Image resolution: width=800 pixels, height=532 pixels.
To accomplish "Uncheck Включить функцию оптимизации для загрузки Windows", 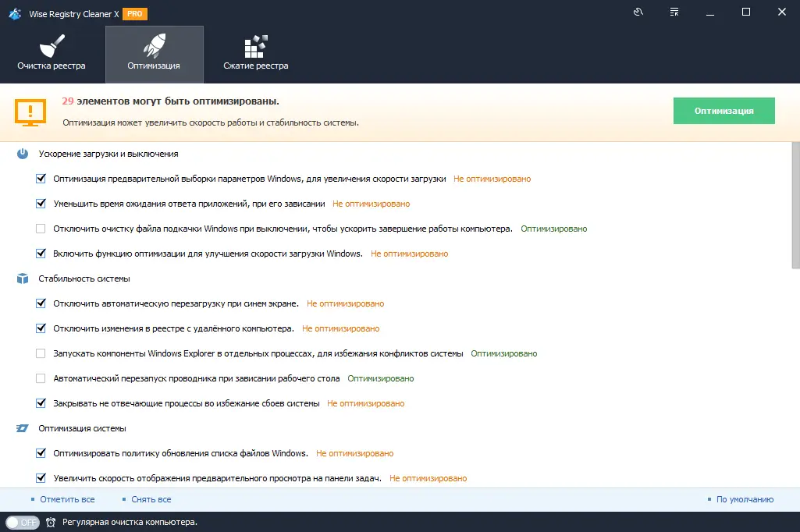I will coord(41,254).
